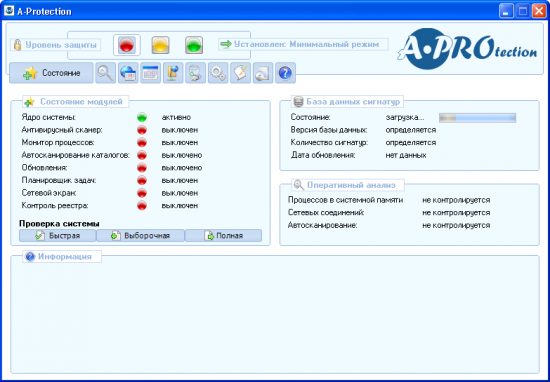
Task: Click red indicator for Монитор процессов
Action: click(x=142, y=143)
